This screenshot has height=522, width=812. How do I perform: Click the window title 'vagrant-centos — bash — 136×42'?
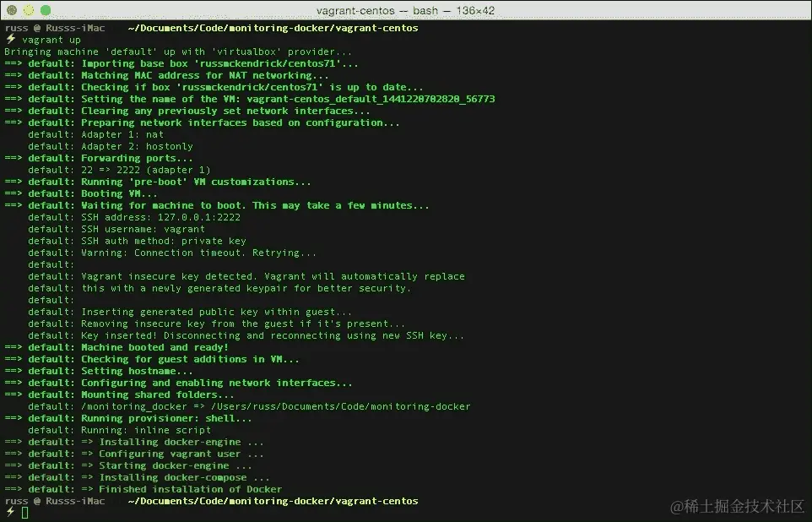(405, 10)
